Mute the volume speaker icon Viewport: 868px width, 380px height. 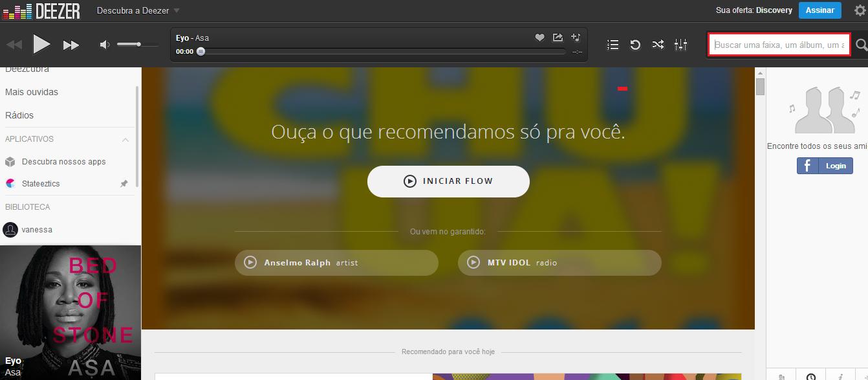coord(105,45)
